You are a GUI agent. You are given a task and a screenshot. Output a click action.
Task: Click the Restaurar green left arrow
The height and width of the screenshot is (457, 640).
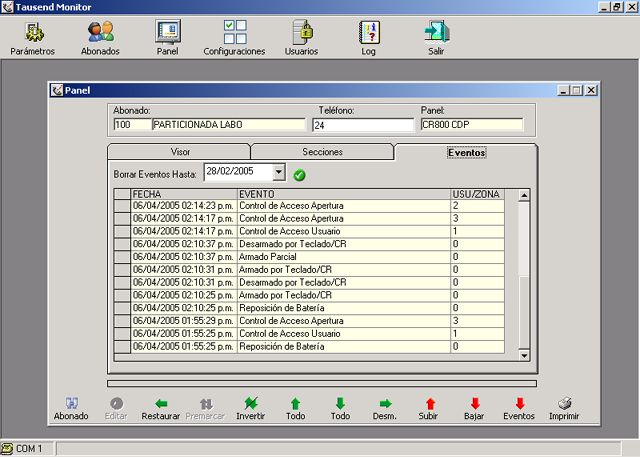tap(161, 404)
